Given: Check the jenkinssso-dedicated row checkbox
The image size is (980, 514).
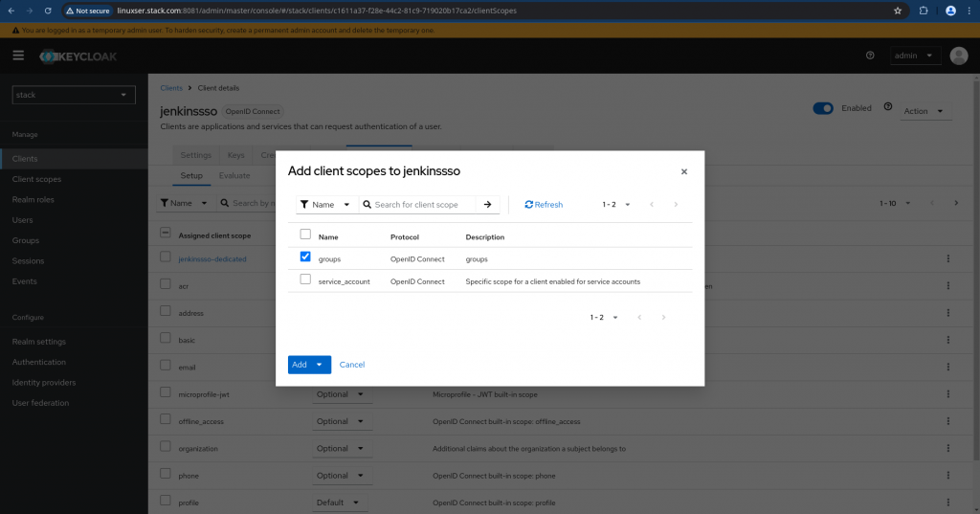Looking at the screenshot, I should [165, 257].
